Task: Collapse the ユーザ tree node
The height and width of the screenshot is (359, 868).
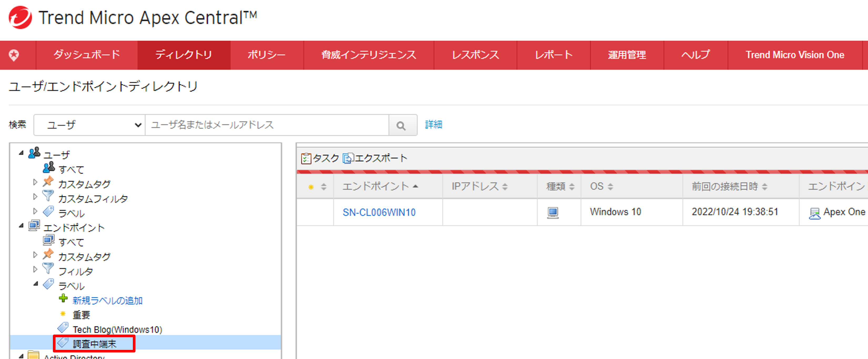Action: click(x=21, y=153)
